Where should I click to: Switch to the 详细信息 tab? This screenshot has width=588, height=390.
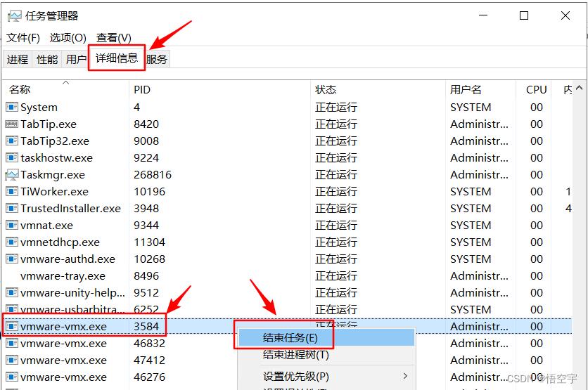tap(117, 58)
